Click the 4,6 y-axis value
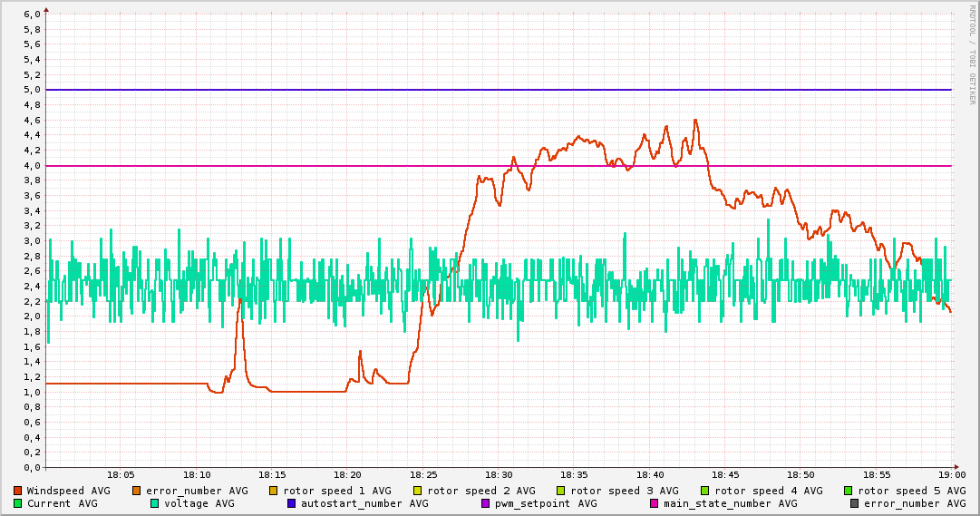This screenshot has height=516, width=980. 33,120
